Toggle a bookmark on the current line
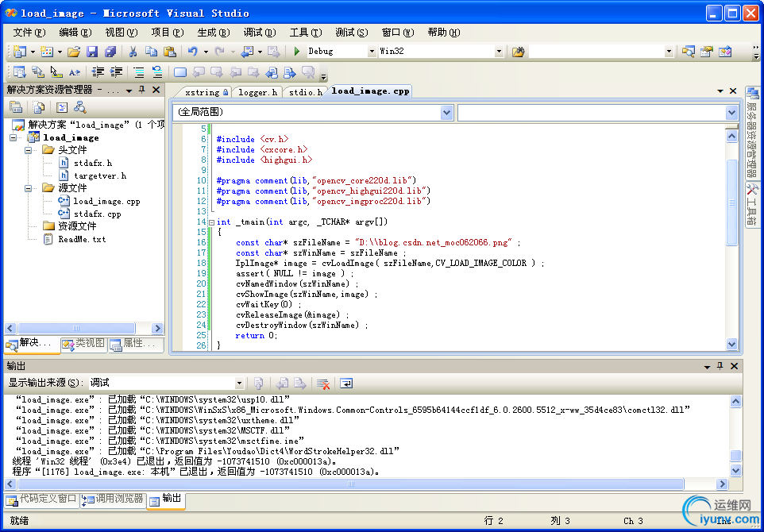Screen dimensions: 764x532 180,72
